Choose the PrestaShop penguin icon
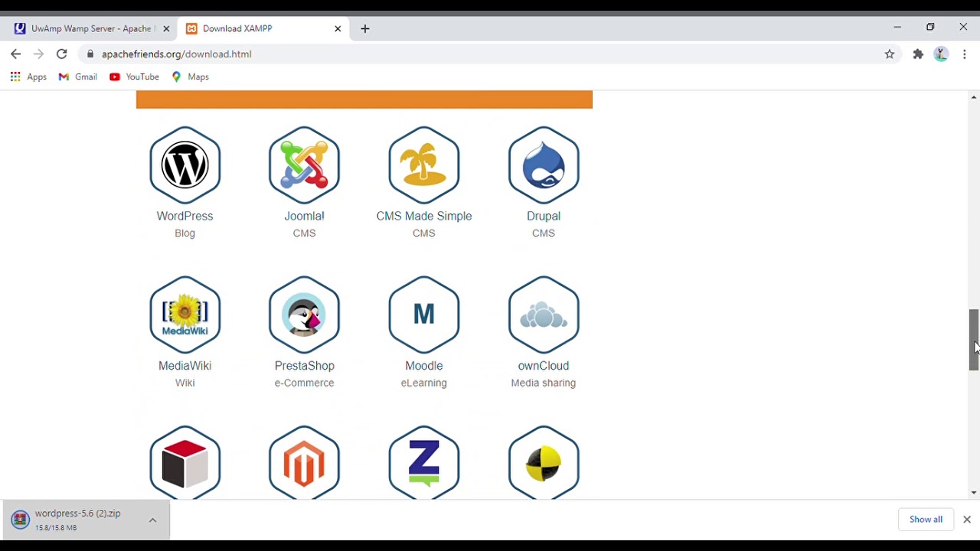The width and height of the screenshot is (980, 551). (x=304, y=315)
